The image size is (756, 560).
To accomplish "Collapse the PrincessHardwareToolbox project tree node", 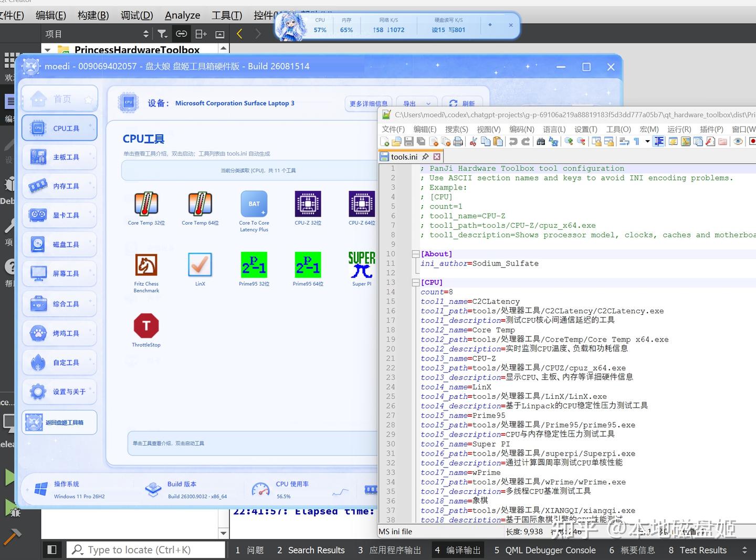I will pos(48,50).
